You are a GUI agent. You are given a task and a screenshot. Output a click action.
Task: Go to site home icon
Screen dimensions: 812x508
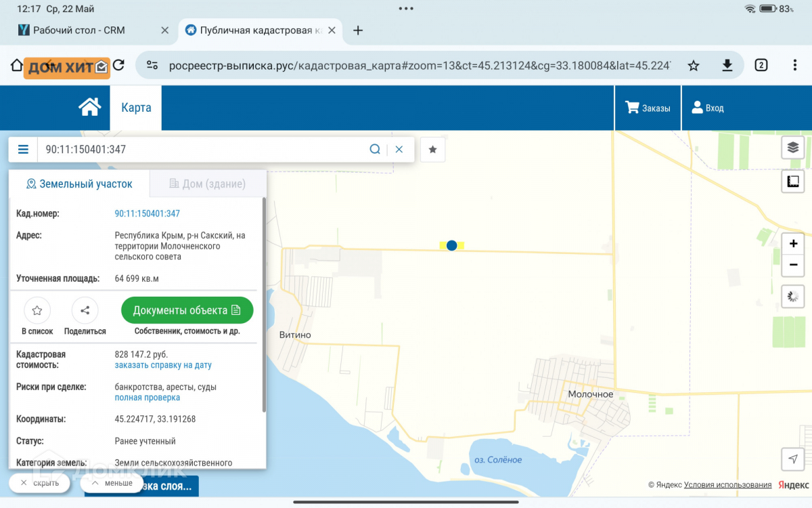[x=89, y=108]
